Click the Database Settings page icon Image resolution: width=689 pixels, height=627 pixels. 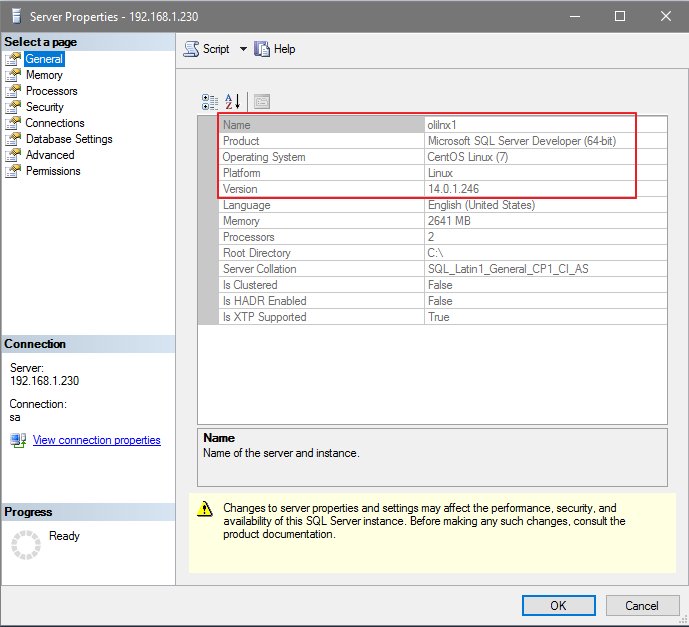click(13, 139)
